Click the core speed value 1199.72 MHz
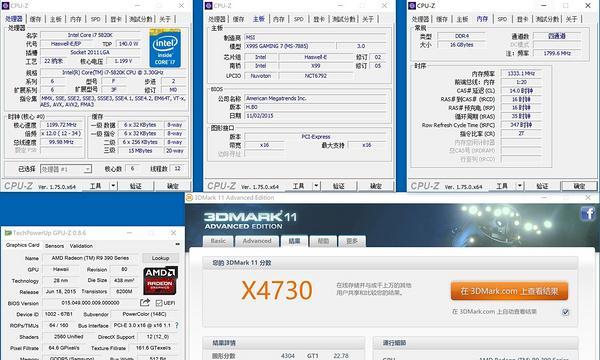This screenshot has height=360, width=600. click(x=61, y=125)
